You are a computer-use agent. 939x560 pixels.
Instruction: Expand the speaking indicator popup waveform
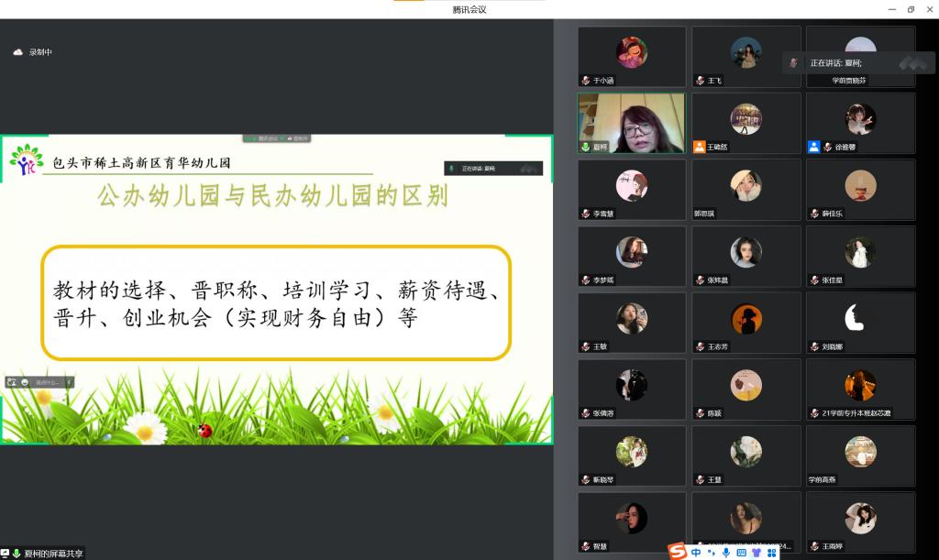tap(911, 62)
